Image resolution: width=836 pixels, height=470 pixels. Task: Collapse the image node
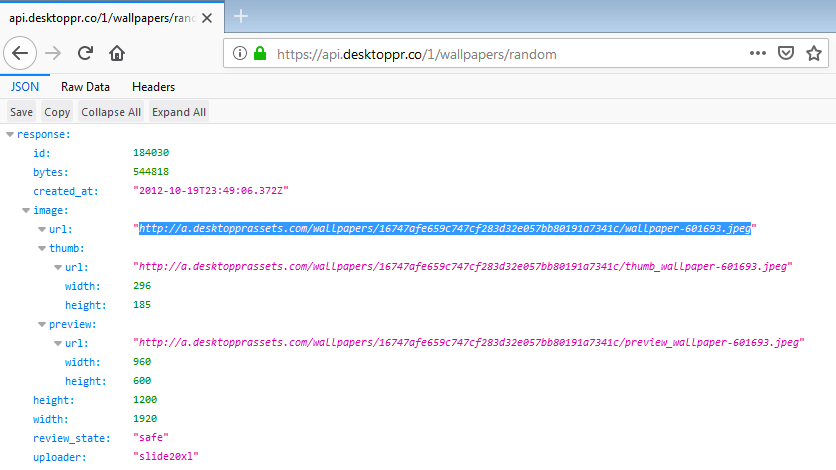[26, 210]
